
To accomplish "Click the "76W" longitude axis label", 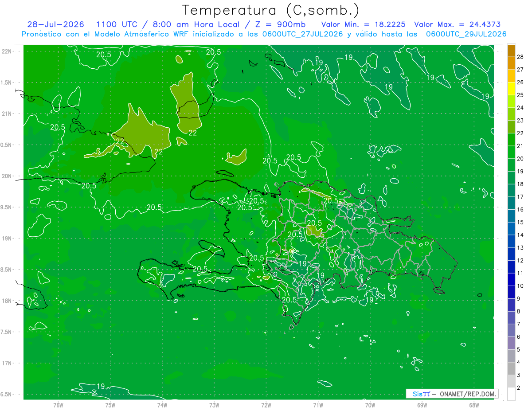I will 58,405.
